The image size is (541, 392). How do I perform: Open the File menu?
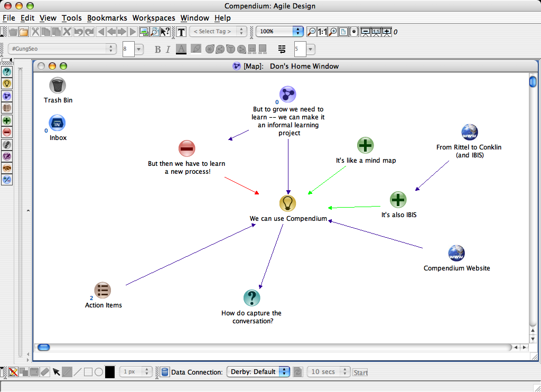click(x=8, y=18)
